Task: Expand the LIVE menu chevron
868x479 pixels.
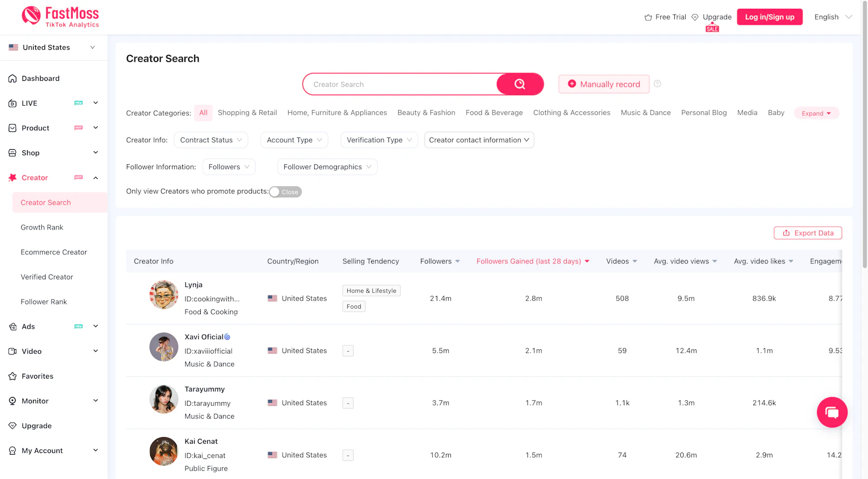Action: pyautogui.click(x=95, y=103)
